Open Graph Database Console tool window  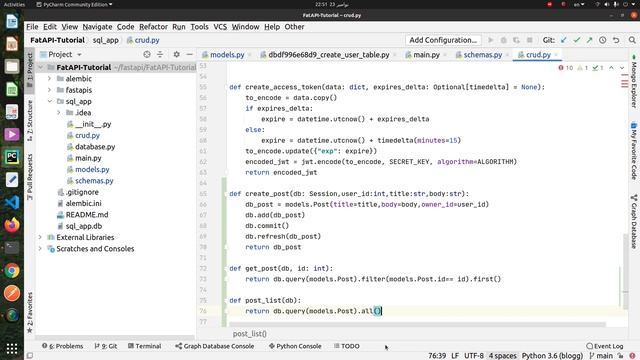pos(215,346)
